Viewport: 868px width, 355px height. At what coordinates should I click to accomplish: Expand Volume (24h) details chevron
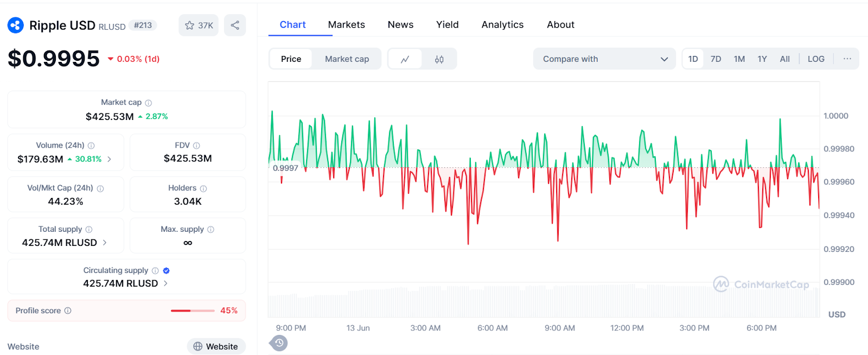pos(109,159)
